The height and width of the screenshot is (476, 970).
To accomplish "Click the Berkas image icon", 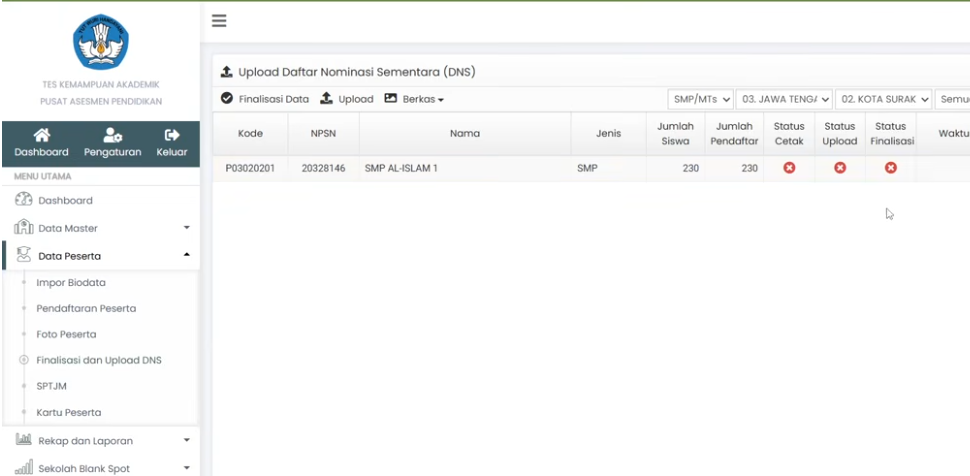I will [x=390, y=98].
